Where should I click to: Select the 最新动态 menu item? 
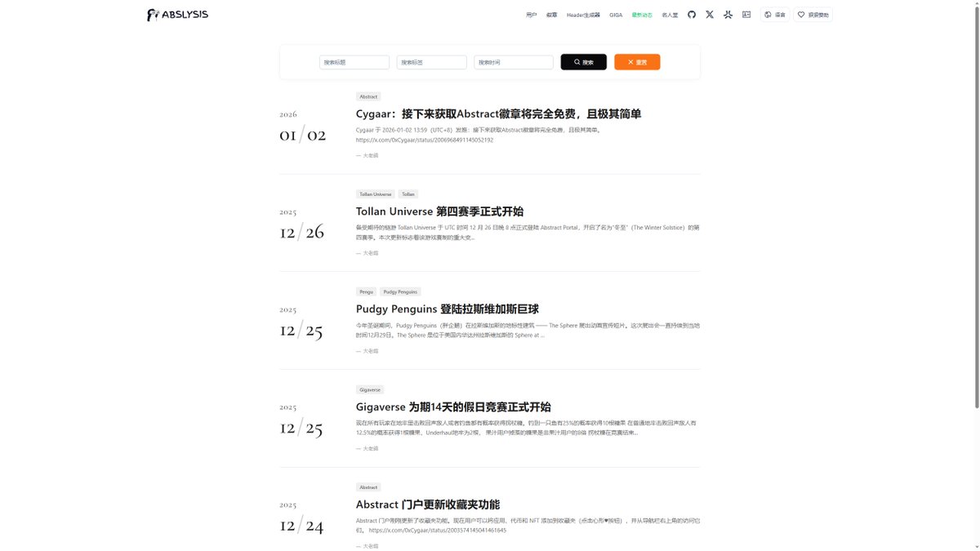coord(642,15)
